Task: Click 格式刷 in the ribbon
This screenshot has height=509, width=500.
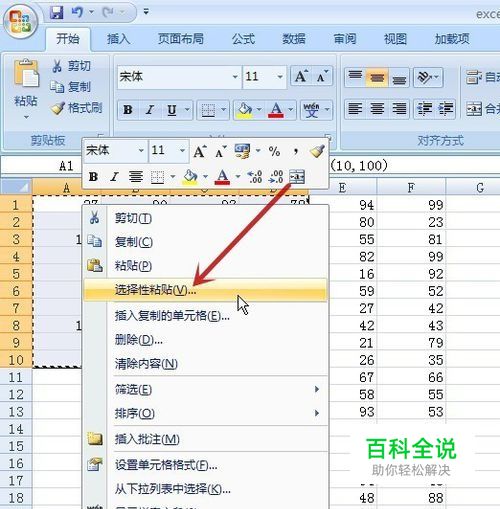Action: click(77, 108)
